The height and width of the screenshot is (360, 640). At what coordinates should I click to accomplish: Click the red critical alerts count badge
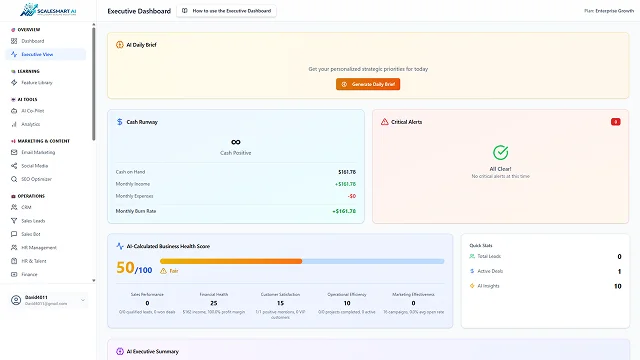coord(616,122)
